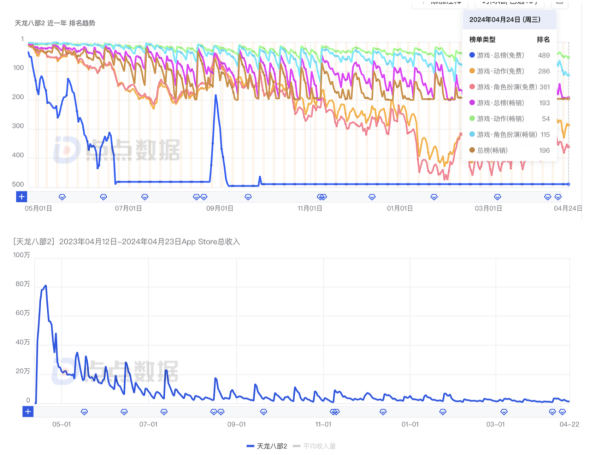Viewport: 590px width, 455px height.
Task: Click the 04月24日 label on the ranking axis
Action: (x=568, y=208)
